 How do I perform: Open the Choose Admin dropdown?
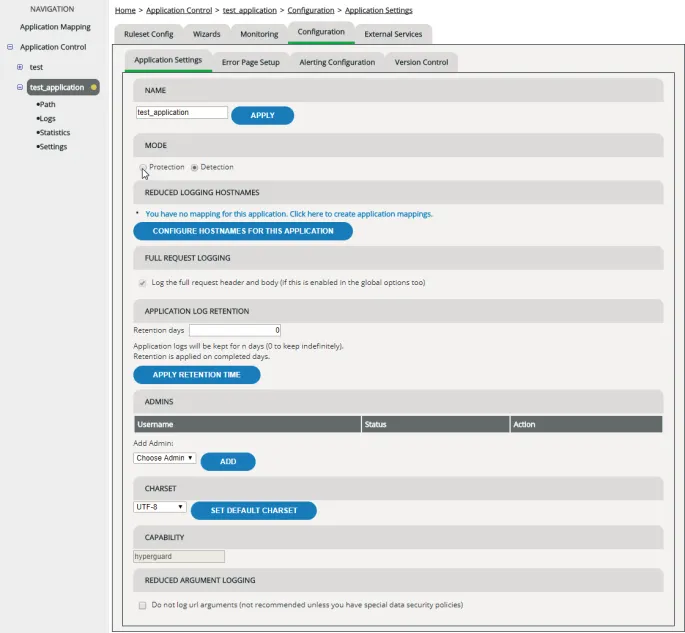[164, 458]
